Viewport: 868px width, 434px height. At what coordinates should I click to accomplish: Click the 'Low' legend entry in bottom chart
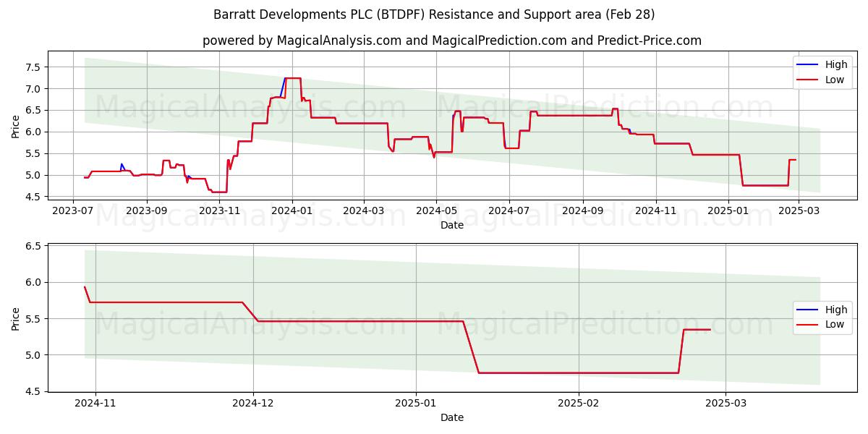[x=835, y=325]
